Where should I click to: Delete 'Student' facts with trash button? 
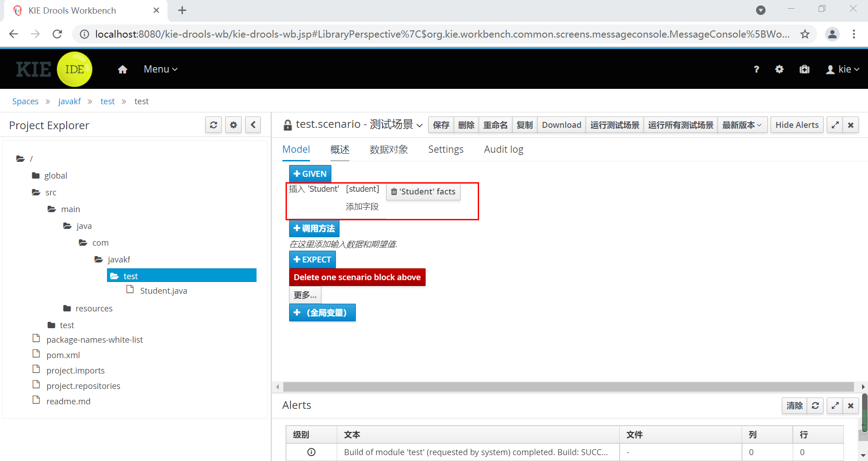[x=423, y=192]
